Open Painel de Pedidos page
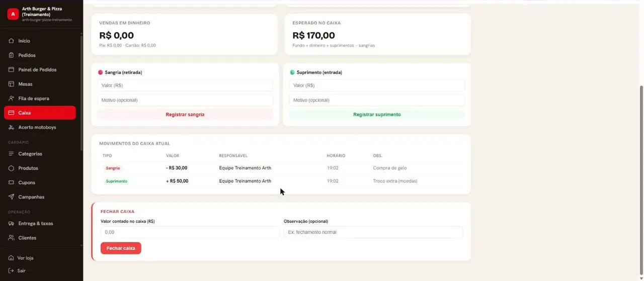Viewport: 644px width, 281px height. tap(40, 70)
